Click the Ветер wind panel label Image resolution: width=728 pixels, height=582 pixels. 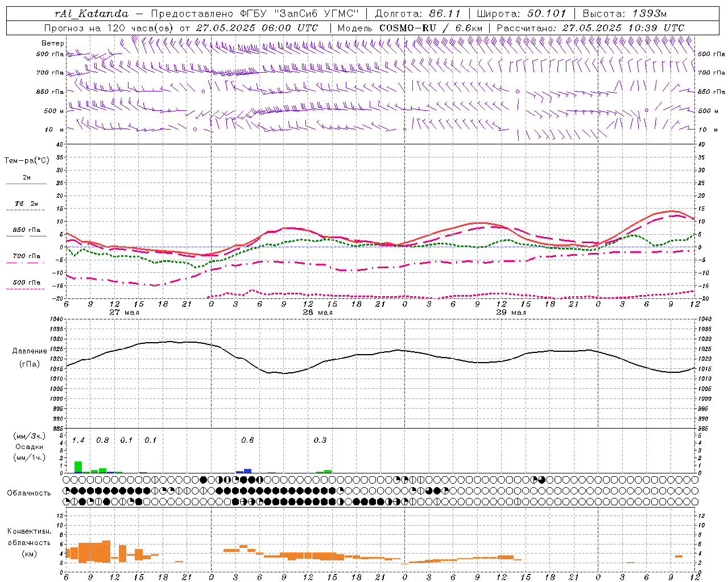pos(53,43)
